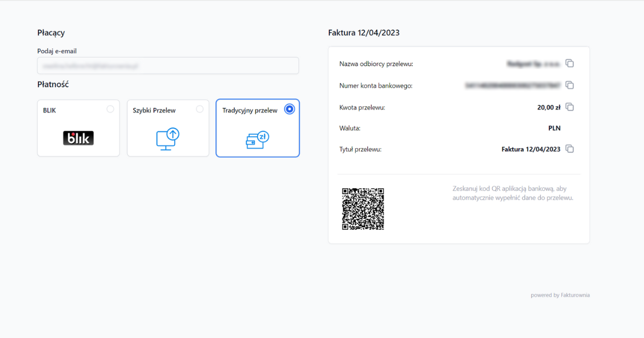
Task: Click the BLIK logo
Action: point(78,137)
